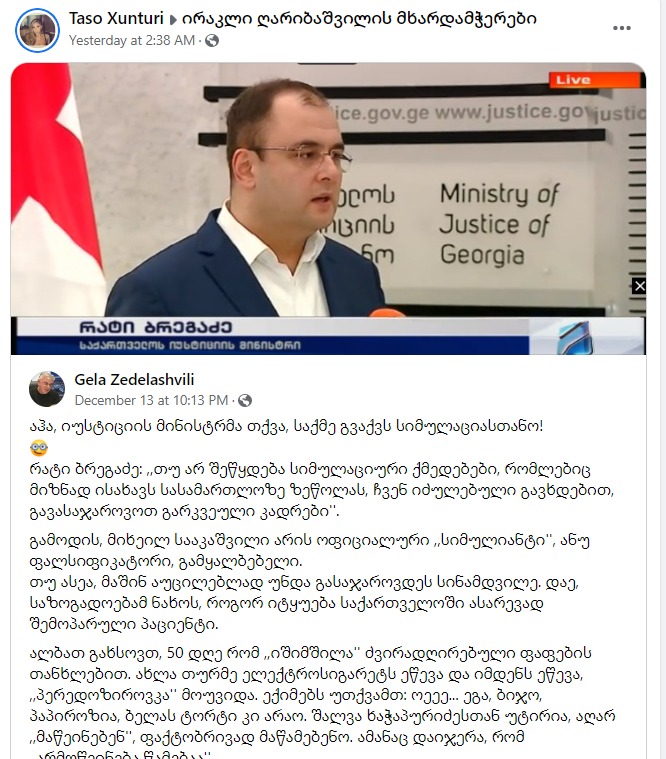
Task: Click the globe privacy icon beside Yesterday timestamp
Action: point(212,41)
